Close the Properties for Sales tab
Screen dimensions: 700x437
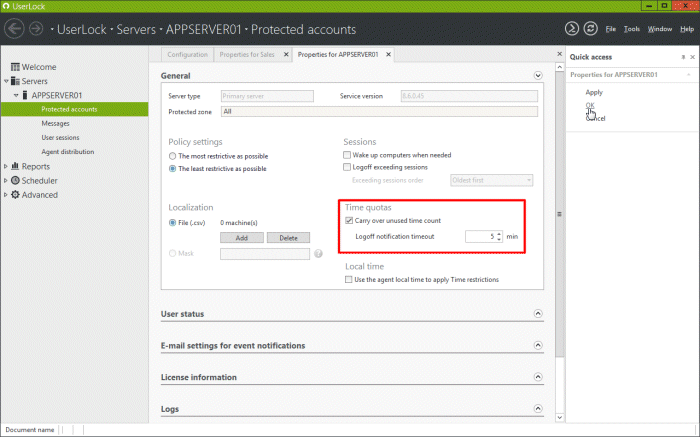(286, 54)
